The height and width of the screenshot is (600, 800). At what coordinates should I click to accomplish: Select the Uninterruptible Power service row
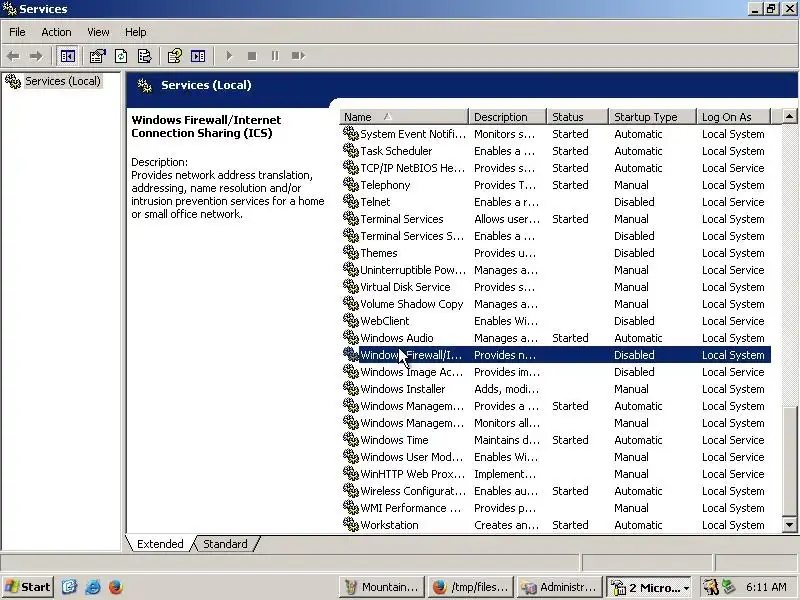tap(556, 270)
